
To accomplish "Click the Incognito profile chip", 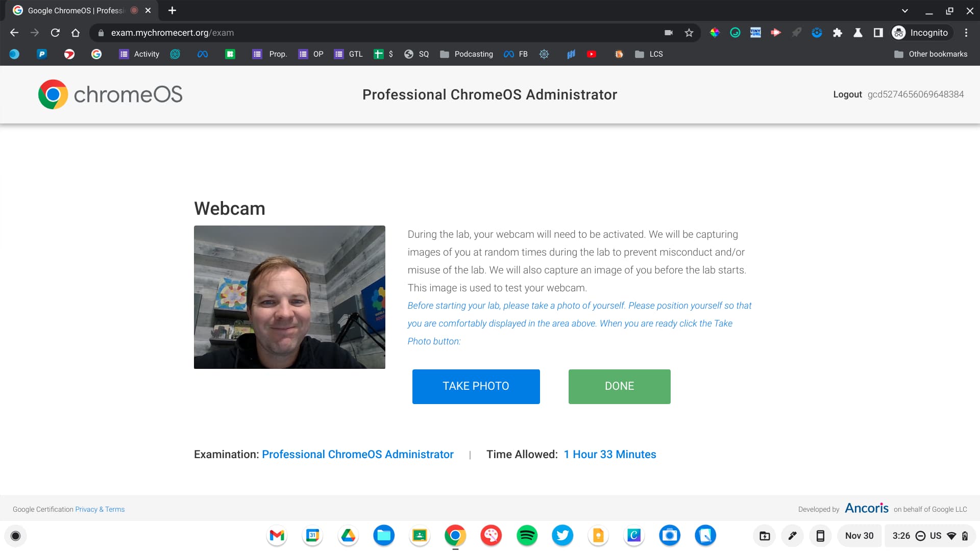I will click(921, 33).
